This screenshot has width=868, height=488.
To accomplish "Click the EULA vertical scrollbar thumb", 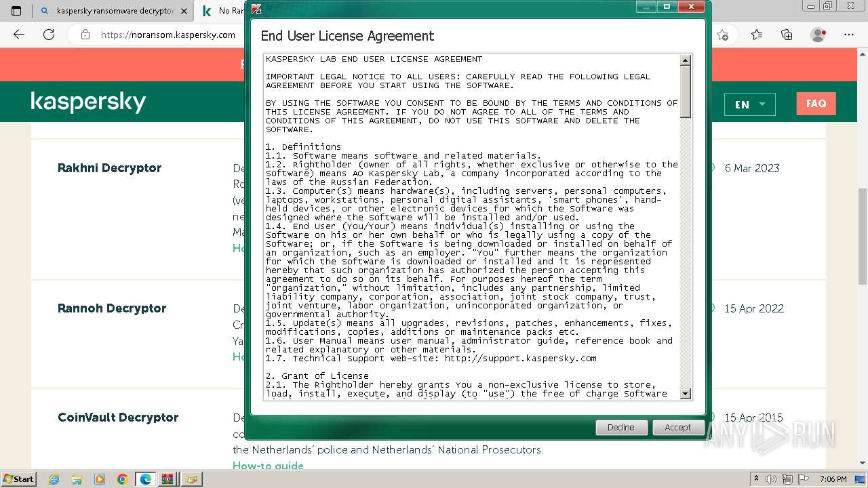I will pyautogui.click(x=685, y=91).
